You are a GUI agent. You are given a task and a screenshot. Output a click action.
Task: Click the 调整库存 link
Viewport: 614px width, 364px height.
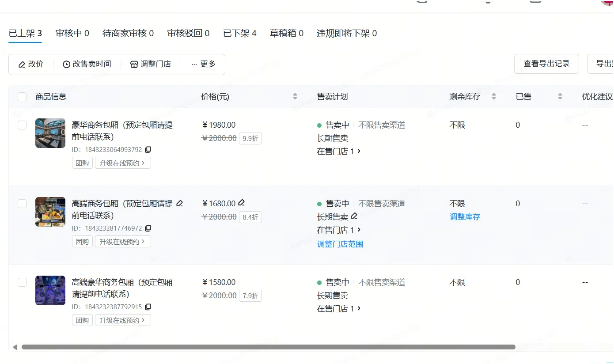pos(465,216)
